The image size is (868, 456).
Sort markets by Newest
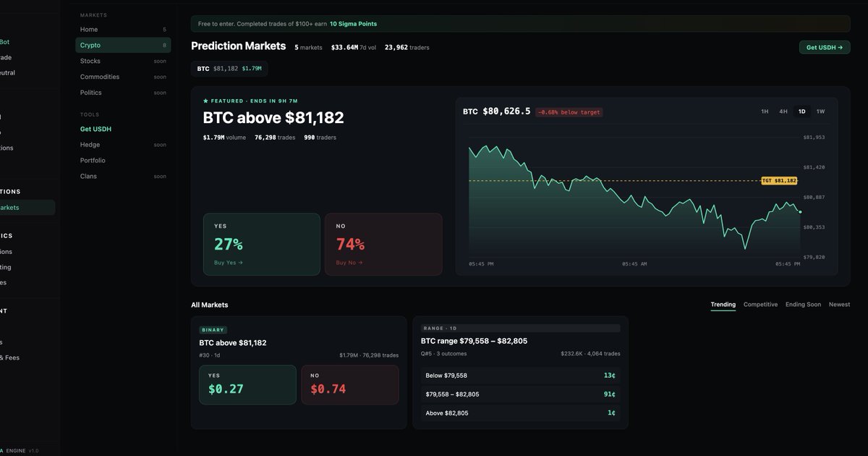click(840, 305)
